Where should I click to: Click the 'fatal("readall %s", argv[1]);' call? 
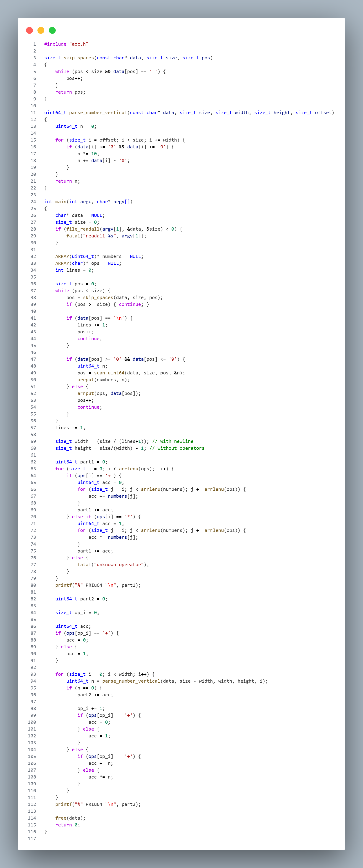coord(107,236)
